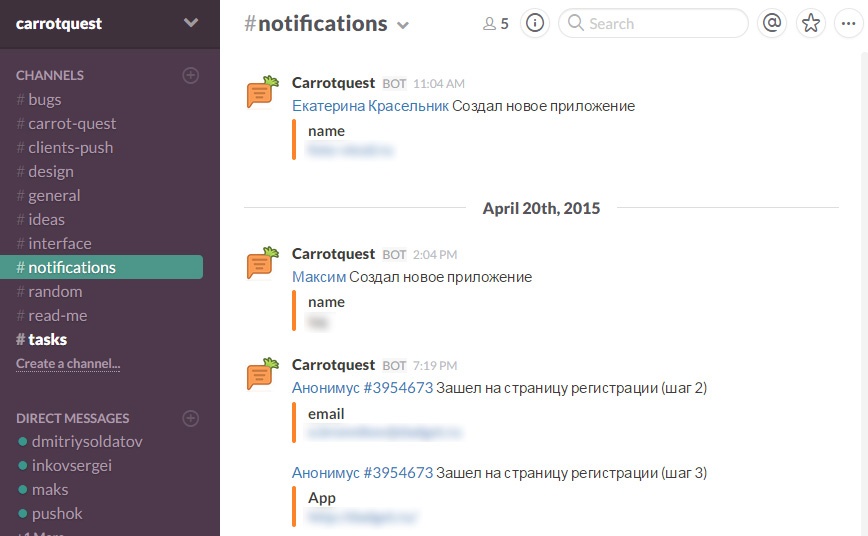868x536 pixels.
Task: Open the #notifications channel title dropdown
Action: 403,25
